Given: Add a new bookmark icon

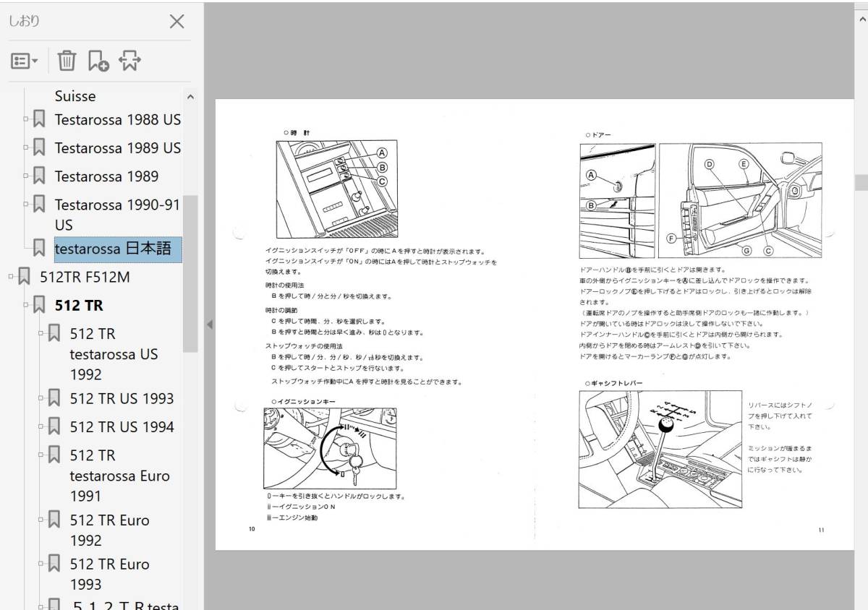Looking at the screenshot, I should 98,61.
